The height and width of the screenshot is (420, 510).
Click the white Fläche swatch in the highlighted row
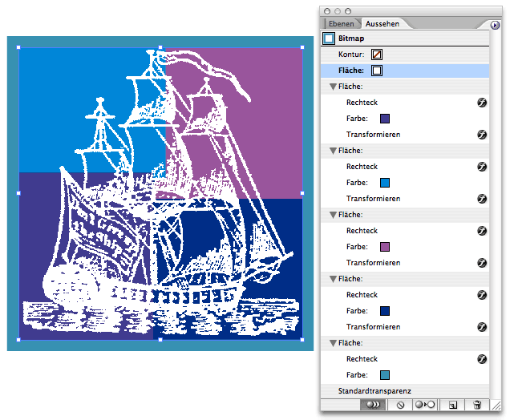point(377,71)
